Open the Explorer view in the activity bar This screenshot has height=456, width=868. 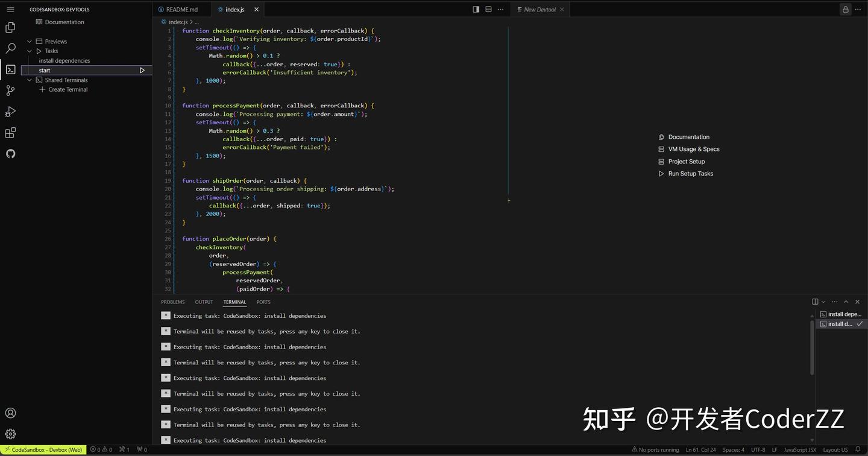coord(10,27)
